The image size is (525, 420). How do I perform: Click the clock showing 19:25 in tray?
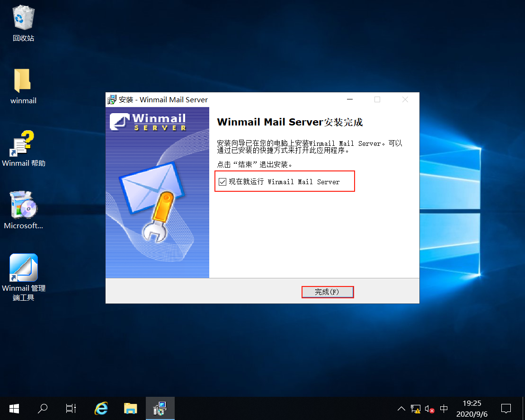point(472,408)
